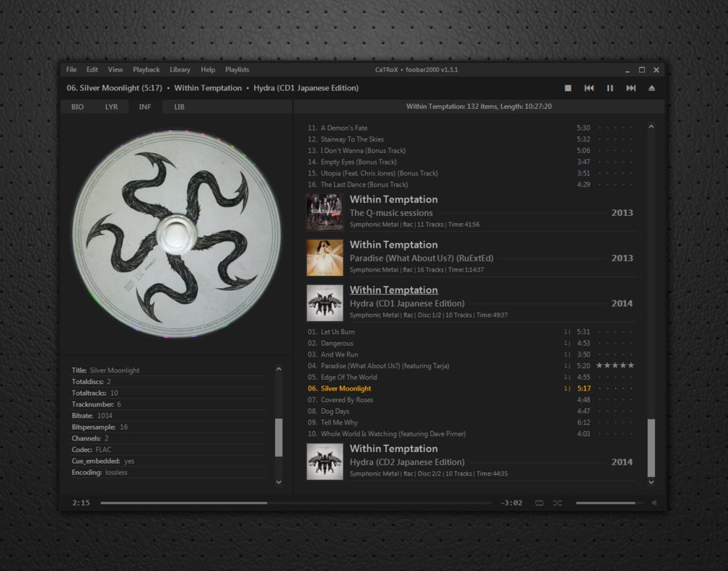728x571 pixels.
Task: Toggle the repeat playback mode icon
Action: (539, 502)
